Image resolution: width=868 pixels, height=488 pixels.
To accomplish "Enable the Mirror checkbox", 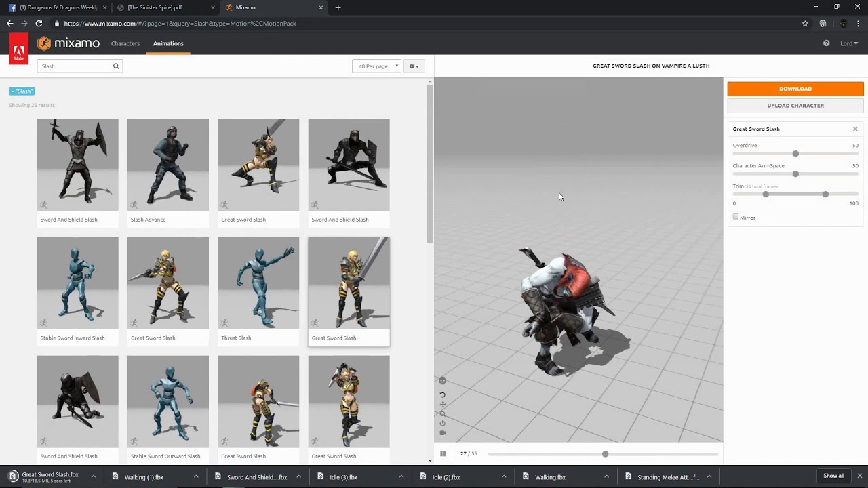I will coord(736,217).
